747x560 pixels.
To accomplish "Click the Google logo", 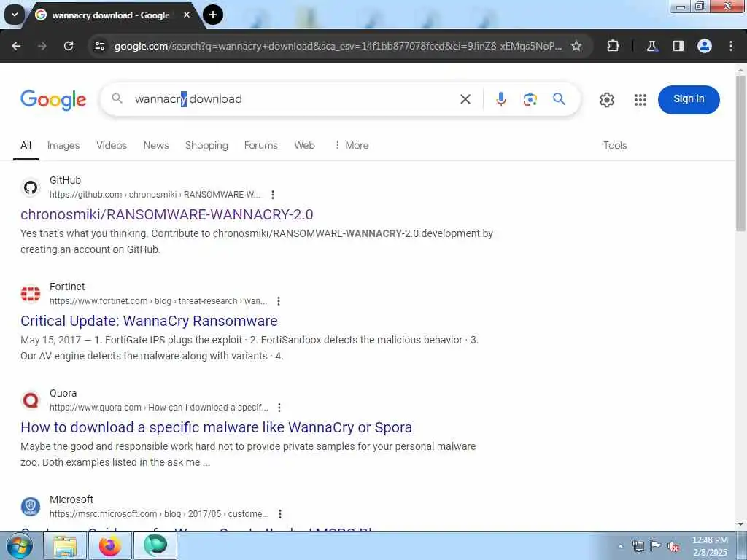I will point(53,99).
